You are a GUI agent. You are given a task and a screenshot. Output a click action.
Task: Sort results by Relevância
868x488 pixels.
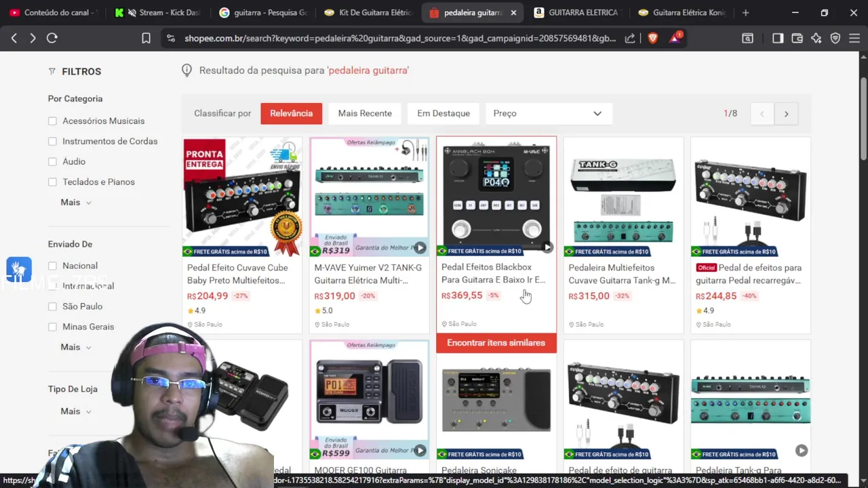coord(291,113)
